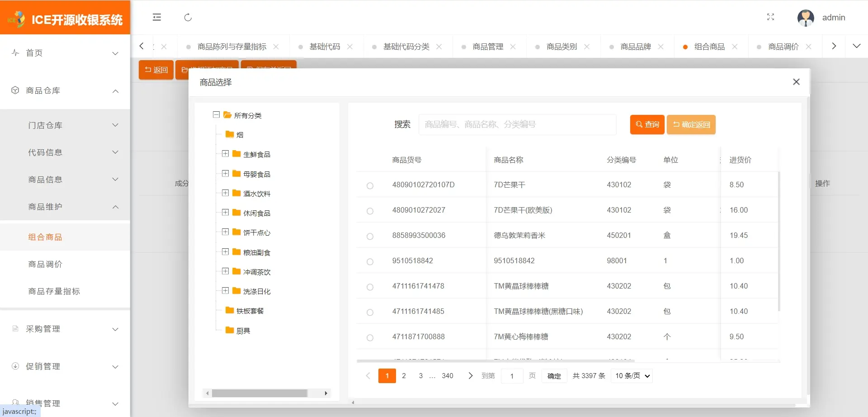Expand the 冲调茶饮 category

(225, 271)
